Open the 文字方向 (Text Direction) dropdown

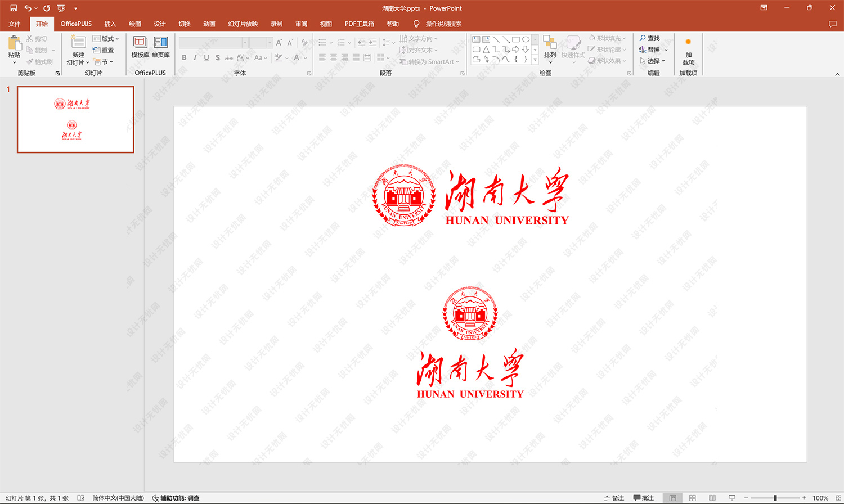(x=419, y=39)
